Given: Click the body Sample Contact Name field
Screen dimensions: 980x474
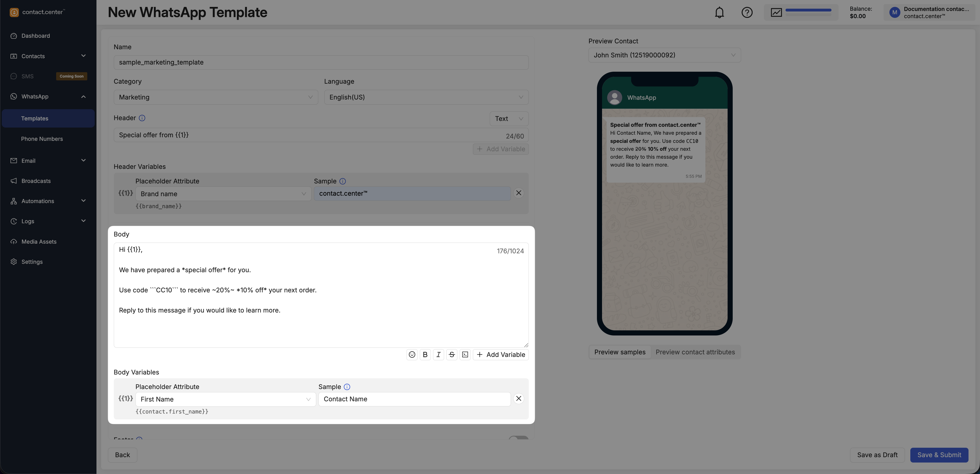Looking at the screenshot, I should click(x=414, y=399).
